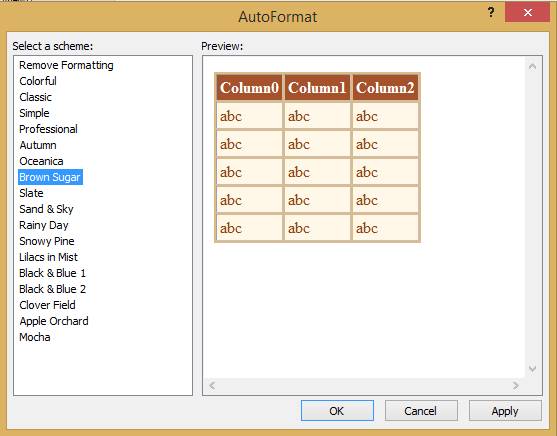The width and height of the screenshot is (557, 436).
Task: Choose the Mocha scheme
Action: [x=35, y=337]
